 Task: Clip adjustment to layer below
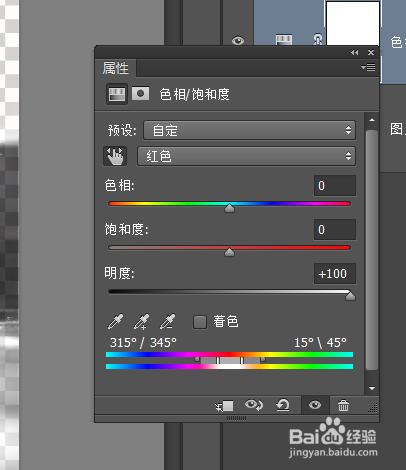(224, 406)
